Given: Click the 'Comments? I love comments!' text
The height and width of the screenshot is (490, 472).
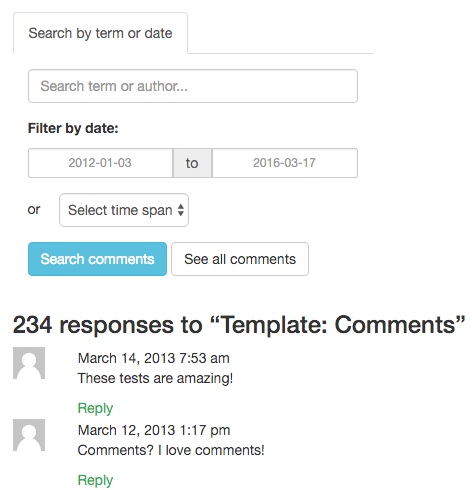Looking at the screenshot, I should pyautogui.click(x=171, y=450).
